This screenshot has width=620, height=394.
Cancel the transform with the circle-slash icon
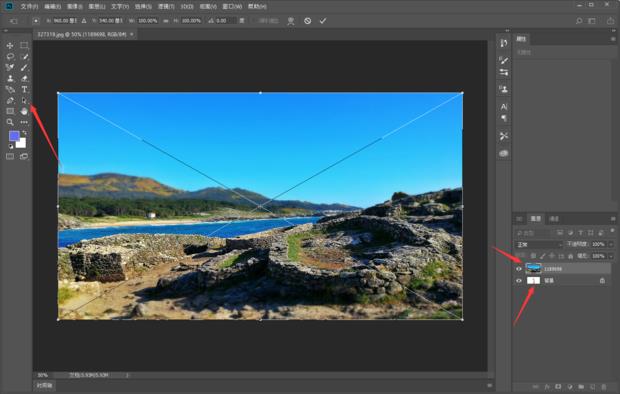308,21
